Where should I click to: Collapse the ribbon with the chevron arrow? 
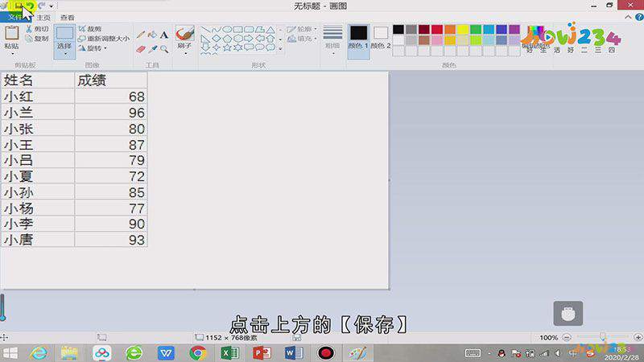(628, 17)
